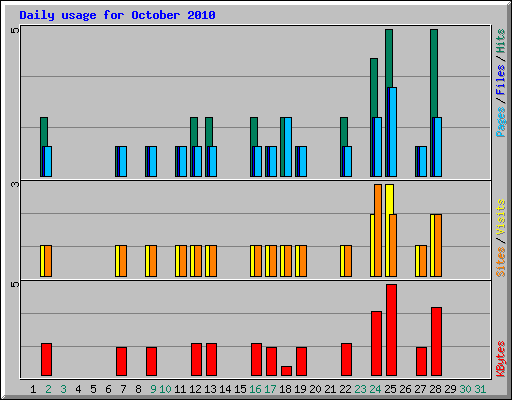Image resolution: width=512 pixels, height=400 pixels.
Task: Click the cyan Pages bar for day 18
Action: pos(288,147)
